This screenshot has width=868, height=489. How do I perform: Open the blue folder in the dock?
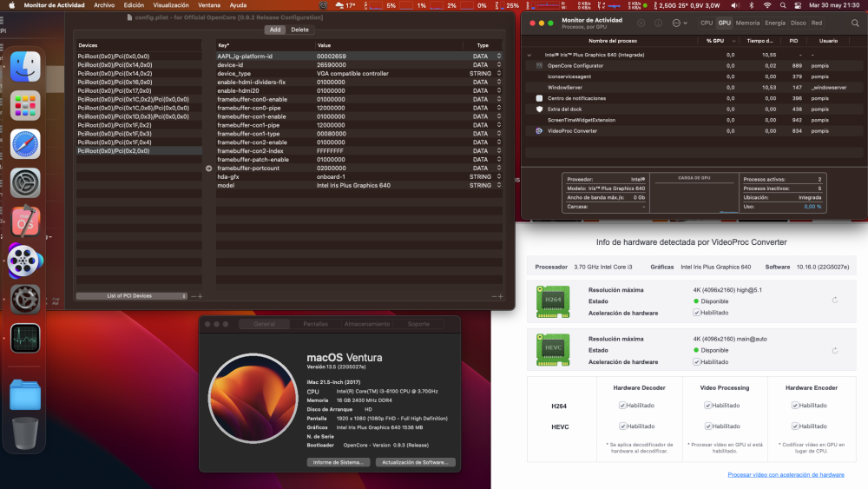tap(25, 395)
